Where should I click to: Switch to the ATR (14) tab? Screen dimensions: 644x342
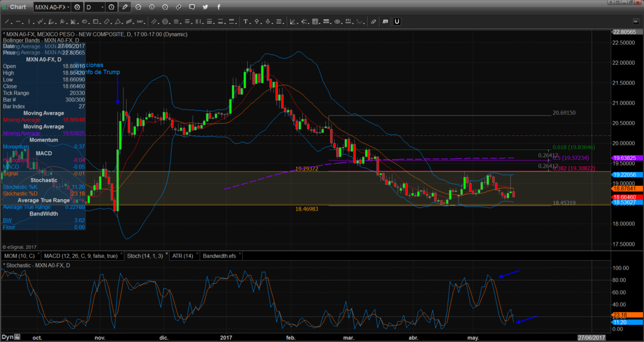click(x=182, y=256)
